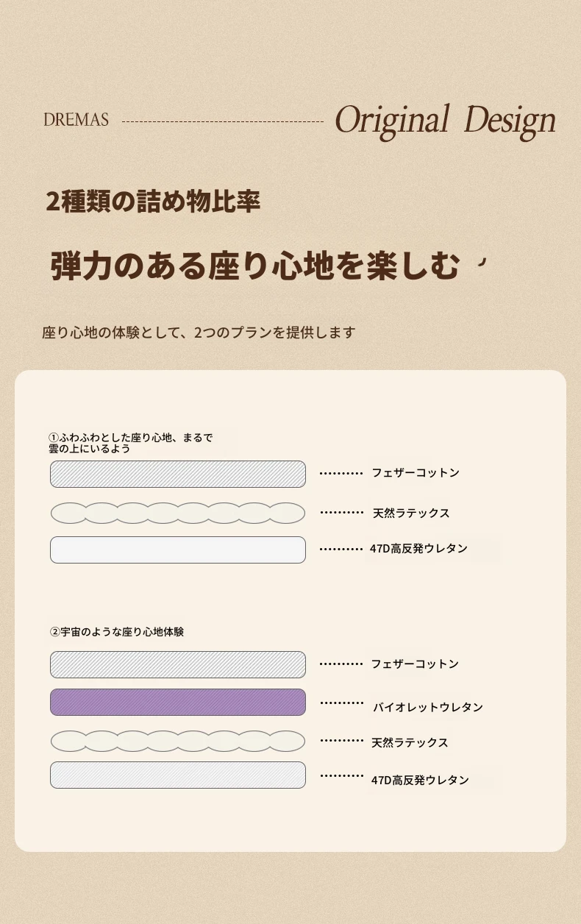The height and width of the screenshot is (924, 581).
Task: Click the wavy natural latex layer in plan ②
Action: pos(178,741)
